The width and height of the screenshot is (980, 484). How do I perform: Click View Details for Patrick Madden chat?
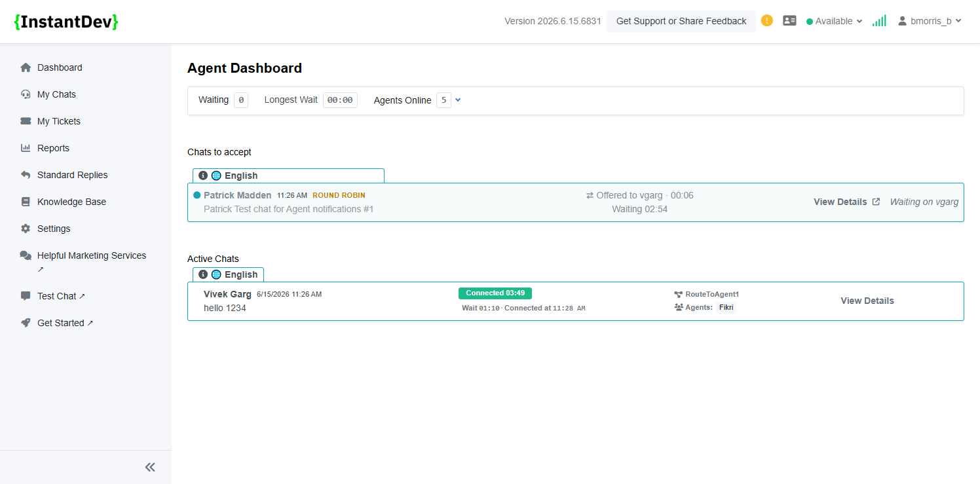point(840,202)
